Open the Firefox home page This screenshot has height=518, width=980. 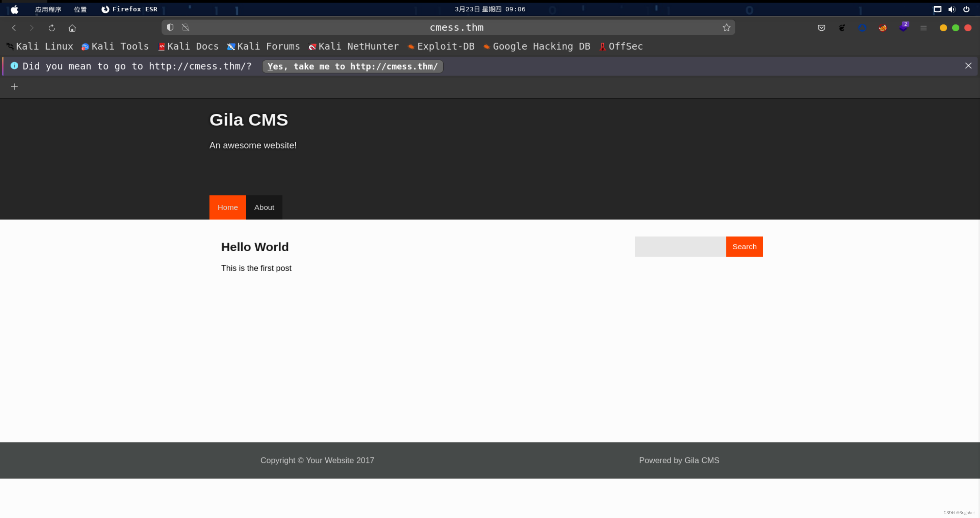(72, 27)
